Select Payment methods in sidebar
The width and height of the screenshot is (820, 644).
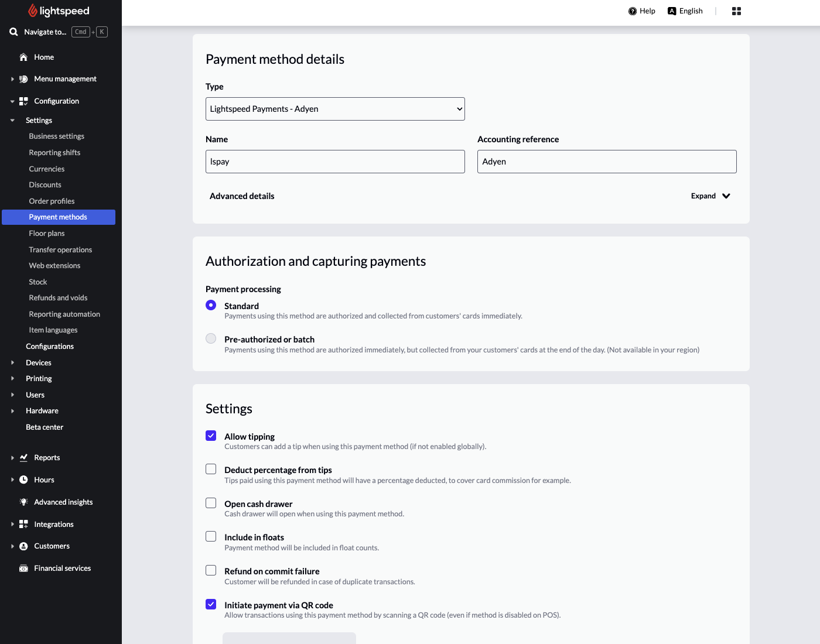[x=59, y=217]
